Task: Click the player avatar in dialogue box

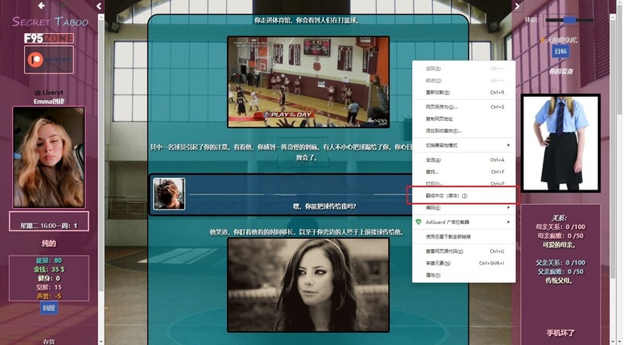Action: 168,193
